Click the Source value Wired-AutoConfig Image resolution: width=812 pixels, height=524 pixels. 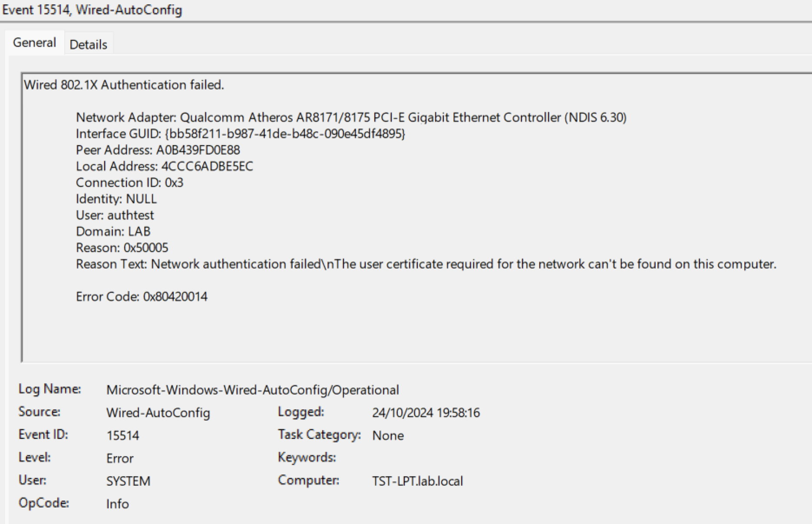point(158,412)
